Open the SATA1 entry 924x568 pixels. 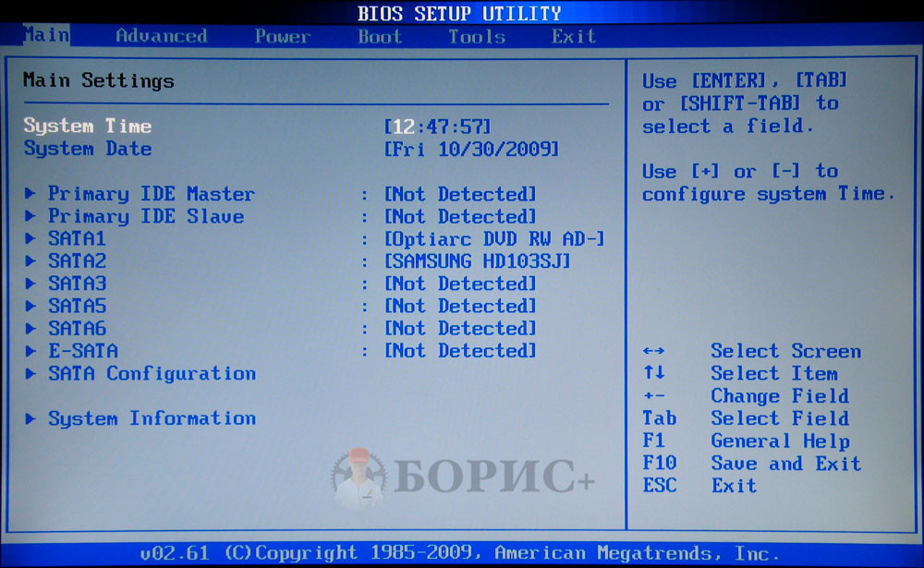[77, 238]
